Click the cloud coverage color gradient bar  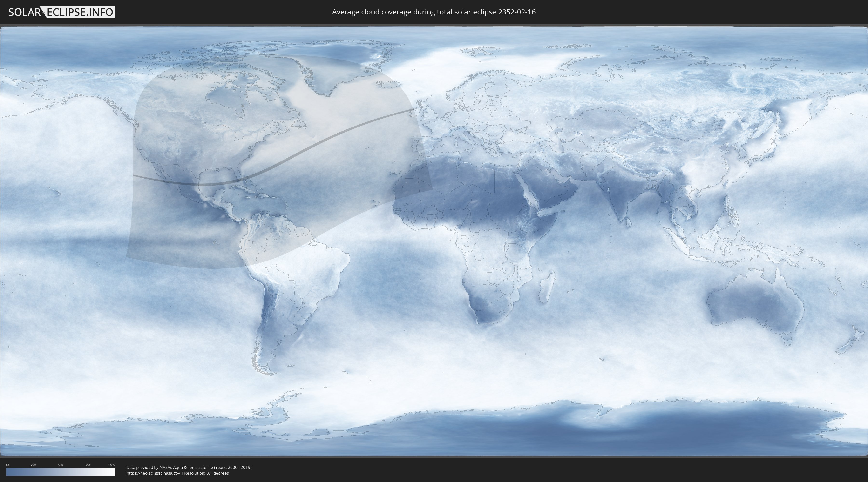click(61, 472)
